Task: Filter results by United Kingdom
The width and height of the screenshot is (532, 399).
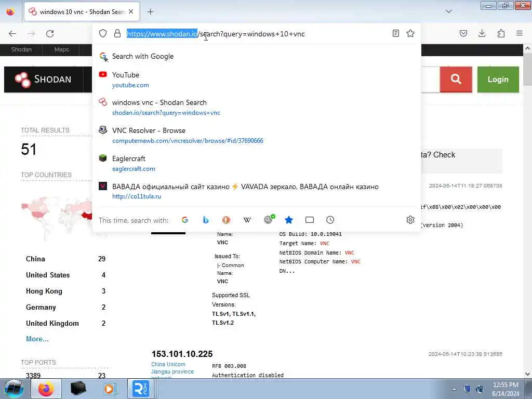Action: (x=52, y=323)
